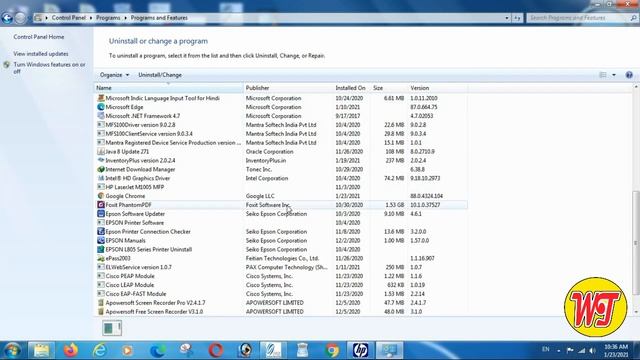Click the change view icon in toolbar
Screen dimensions: 640x360
click(603, 75)
